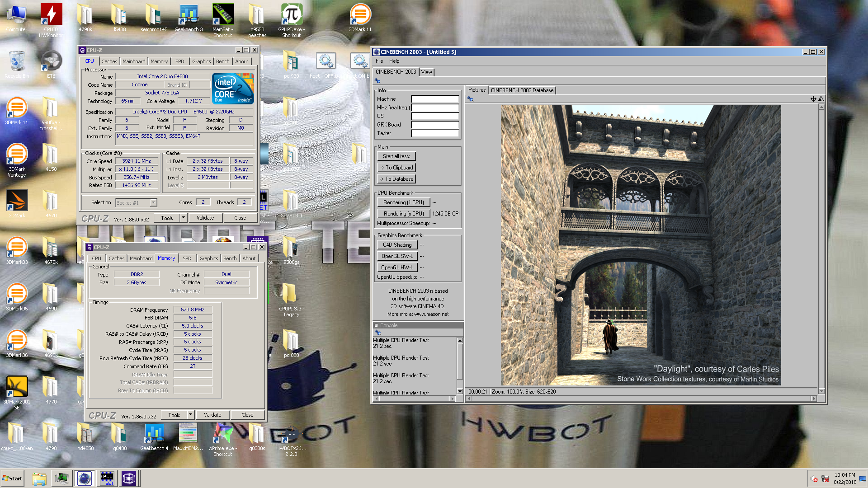The width and height of the screenshot is (868, 488).
Task: Click the Tester input field
Action: tap(435, 133)
